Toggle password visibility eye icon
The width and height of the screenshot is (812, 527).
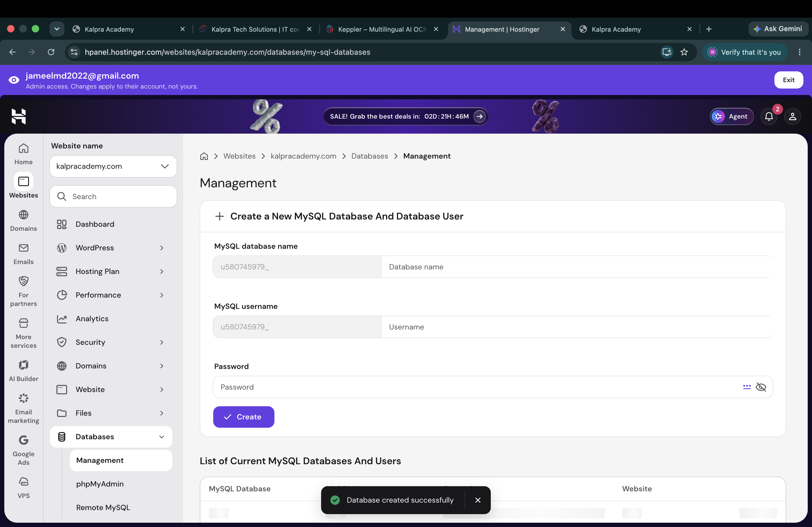761,387
